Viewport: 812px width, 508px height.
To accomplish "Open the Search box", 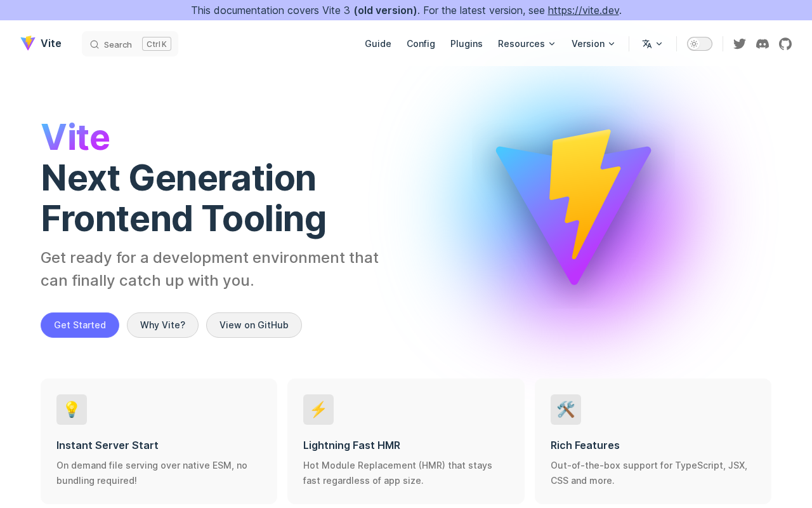I will 130,44.
